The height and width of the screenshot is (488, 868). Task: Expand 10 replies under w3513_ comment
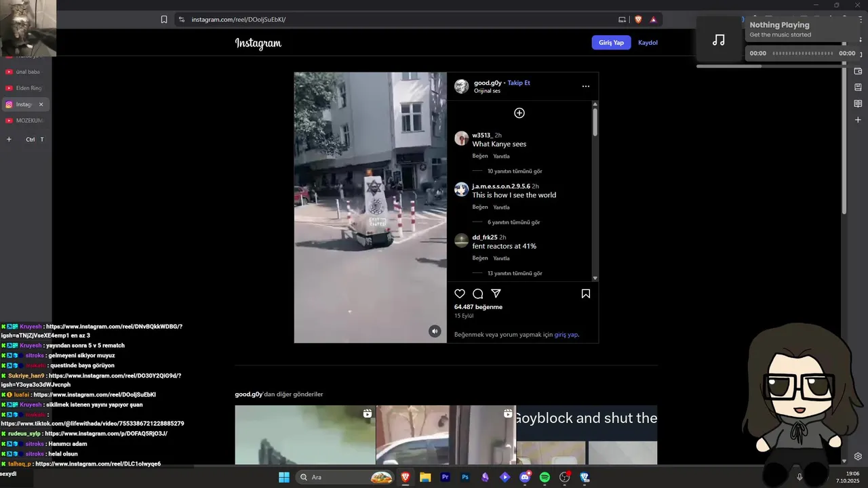coord(515,171)
